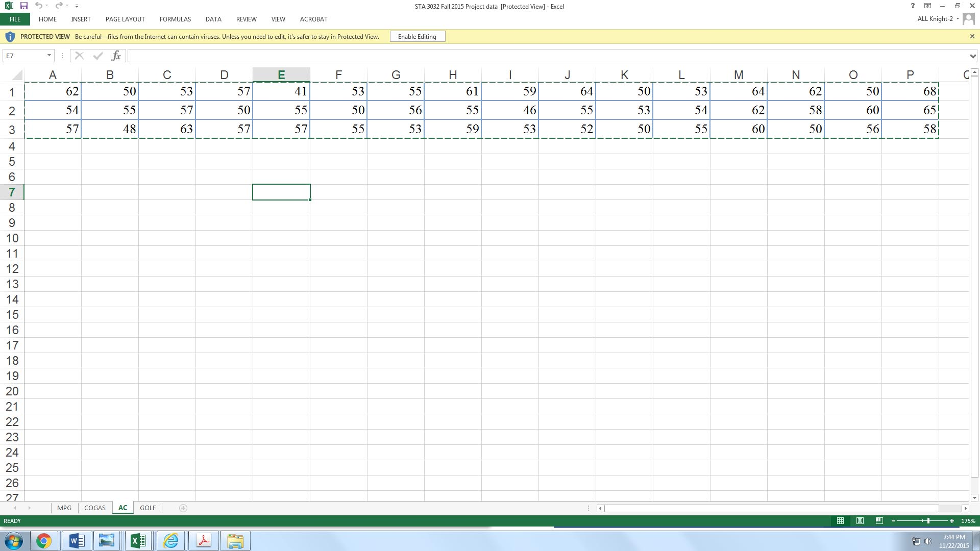This screenshot has height=551, width=980.
Task: Open Customize Quick Access Toolbar dropdown
Action: 77,6
